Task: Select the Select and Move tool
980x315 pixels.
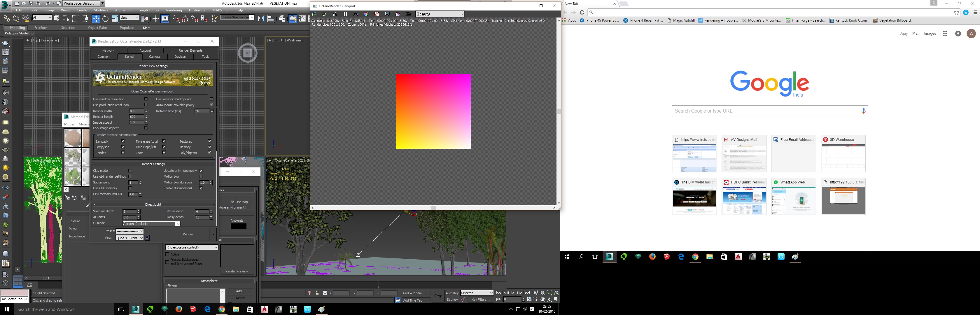Action: (96, 19)
